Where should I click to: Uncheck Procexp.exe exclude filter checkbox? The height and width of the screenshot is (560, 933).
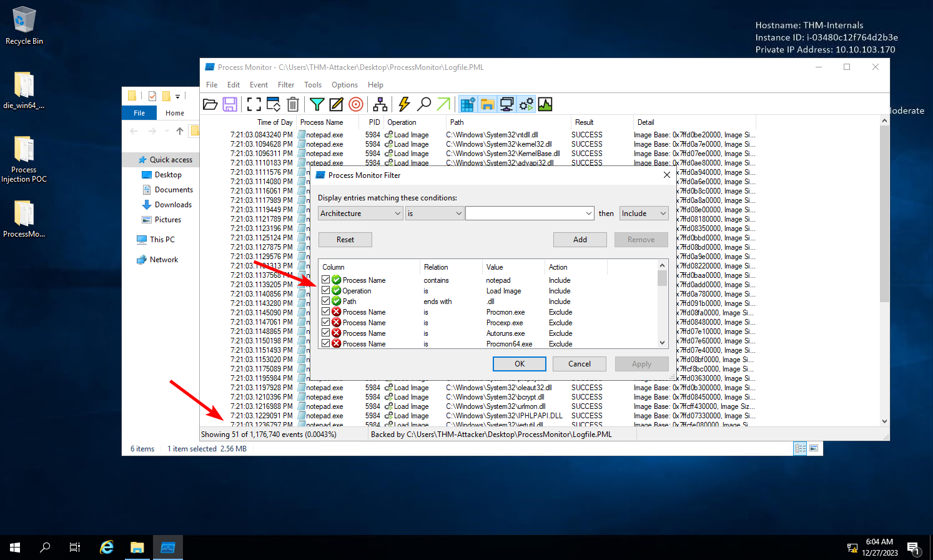[326, 322]
